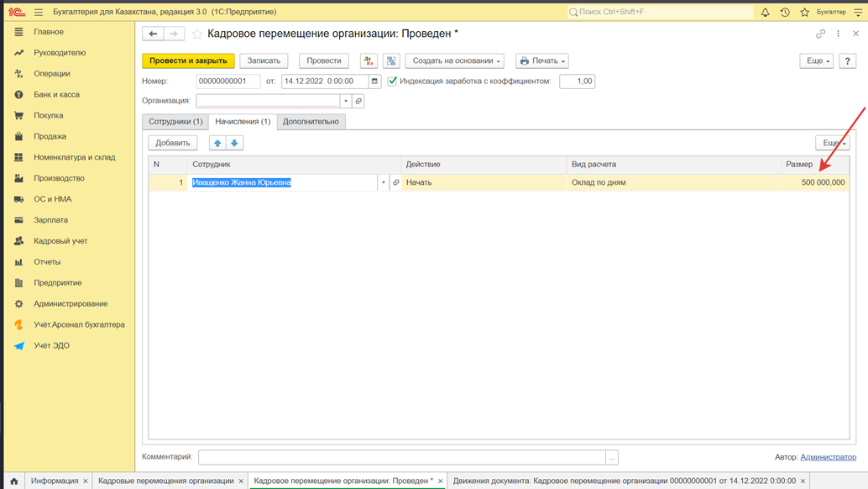Move row down with blue arrow
The width and height of the screenshot is (868, 489).
[x=235, y=143]
